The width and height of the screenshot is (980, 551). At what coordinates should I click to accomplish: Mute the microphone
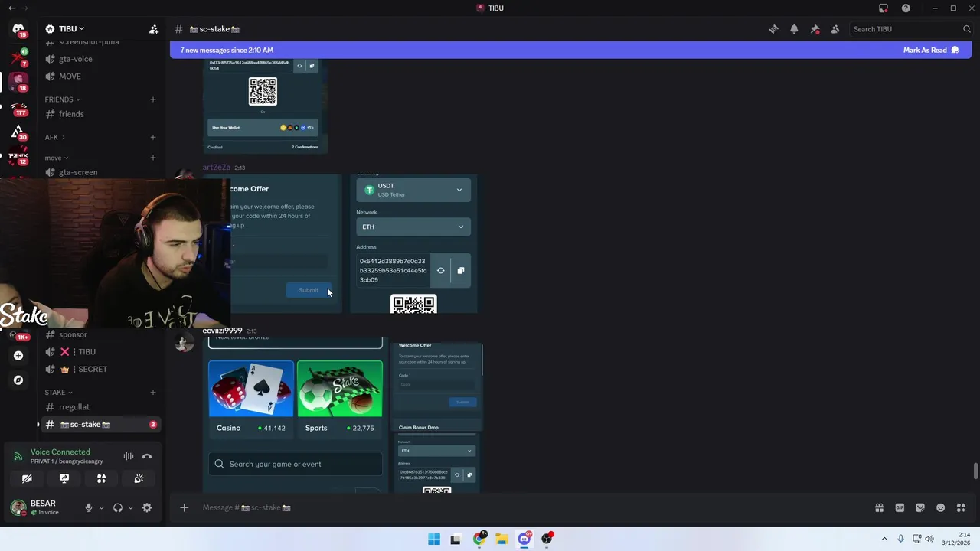88,507
